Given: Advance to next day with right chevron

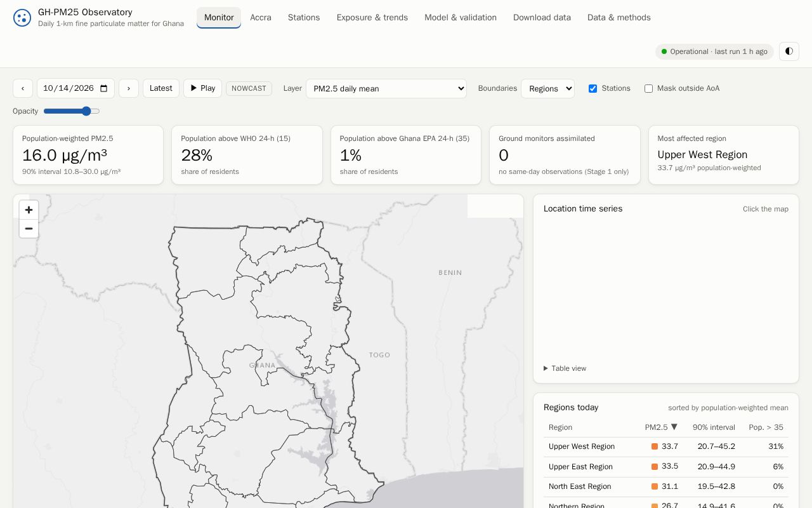Looking at the screenshot, I should [x=129, y=88].
